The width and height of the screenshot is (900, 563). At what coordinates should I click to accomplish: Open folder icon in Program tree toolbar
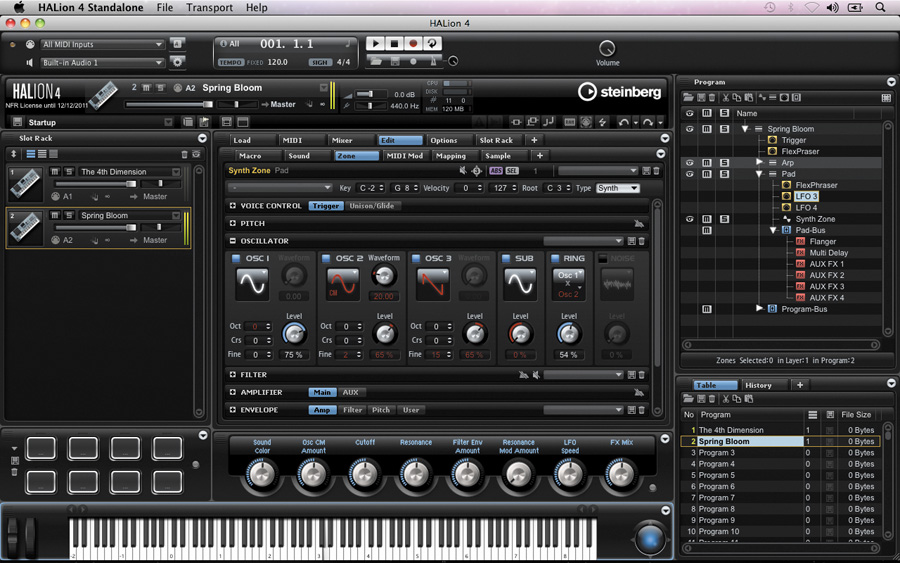[688, 98]
